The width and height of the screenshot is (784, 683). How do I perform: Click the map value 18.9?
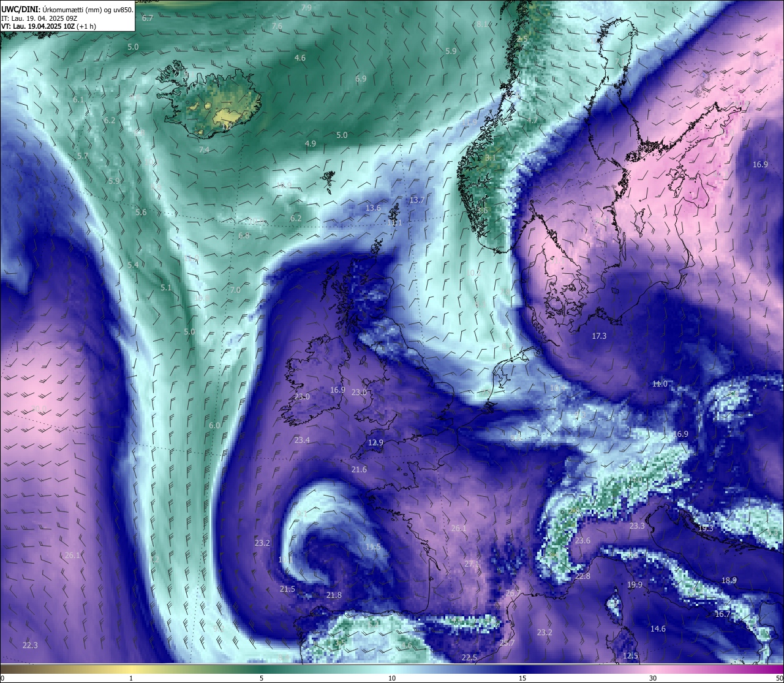click(x=729, y=581)
